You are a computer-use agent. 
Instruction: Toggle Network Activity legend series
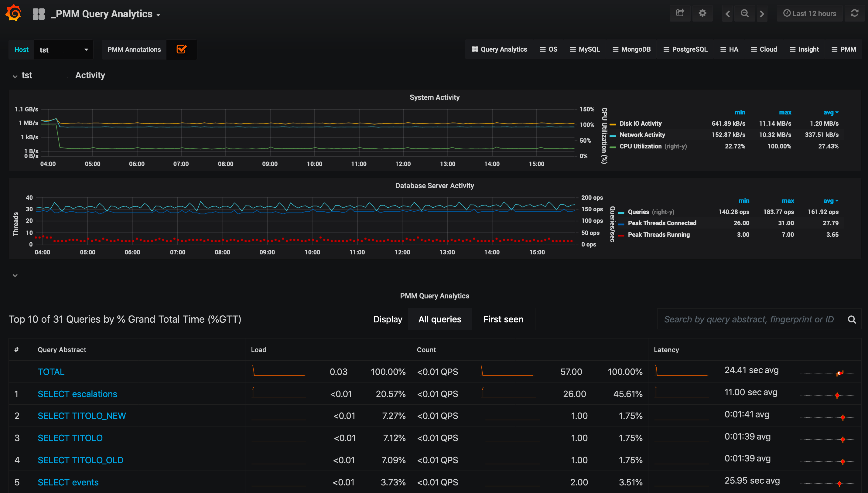pyautogui.click(x=642, y=135)
